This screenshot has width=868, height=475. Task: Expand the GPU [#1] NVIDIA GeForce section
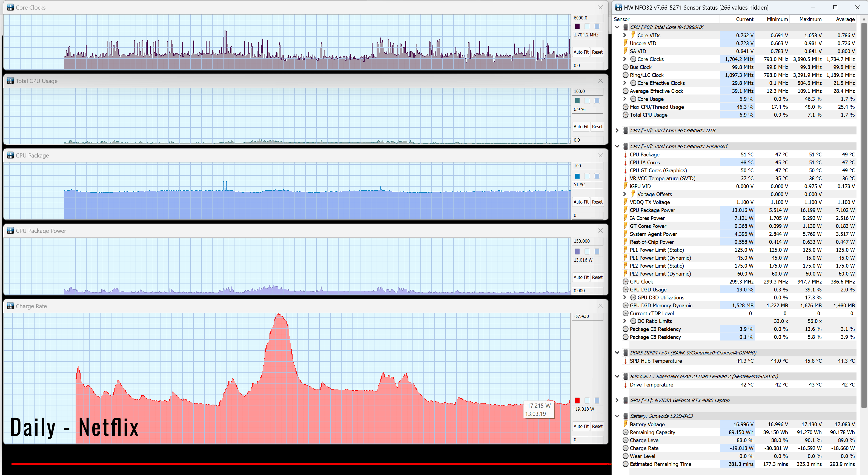point(617,400)
